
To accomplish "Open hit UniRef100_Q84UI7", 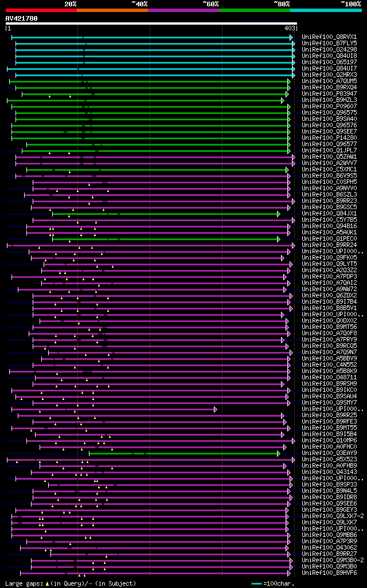I will click(x=329, y=69).
